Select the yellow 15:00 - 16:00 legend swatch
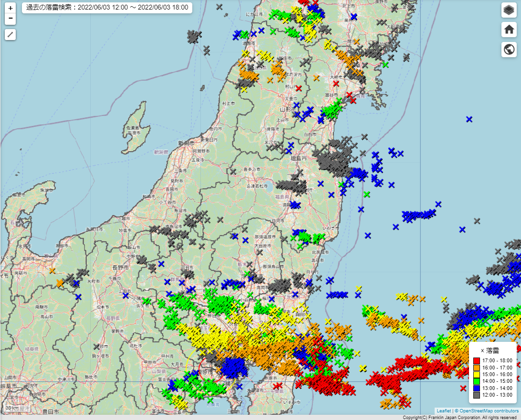This screenshot has height=420, width=521. (477, 374)
